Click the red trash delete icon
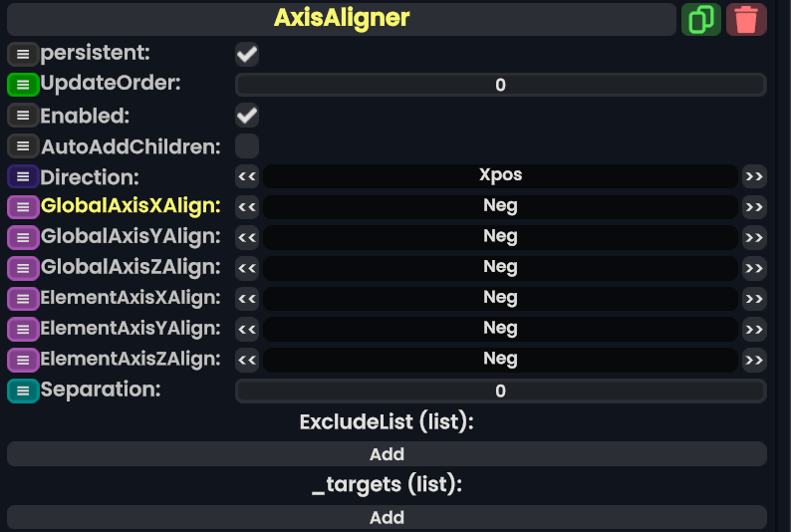This screenshot has height=532, width=791. [x=746, y=20]
